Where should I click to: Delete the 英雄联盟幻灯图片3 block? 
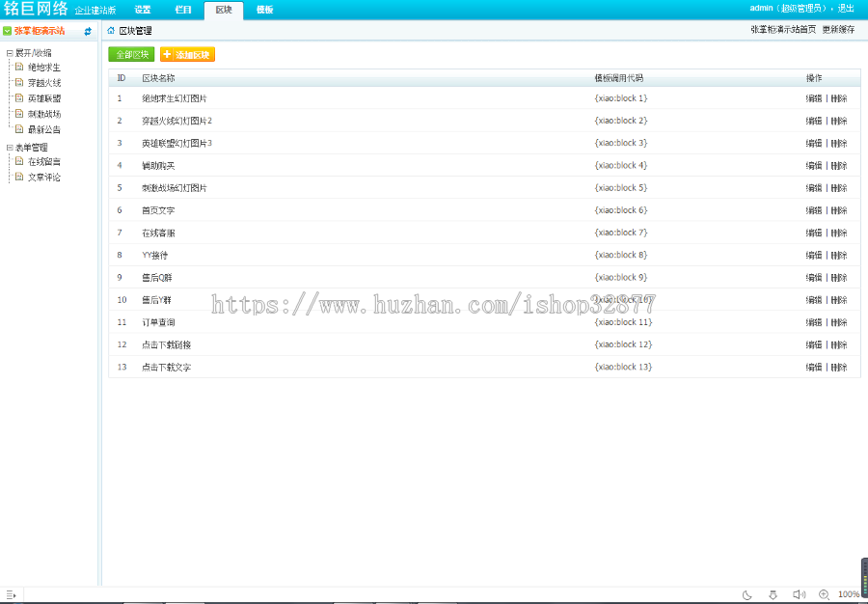click(839, 144)
